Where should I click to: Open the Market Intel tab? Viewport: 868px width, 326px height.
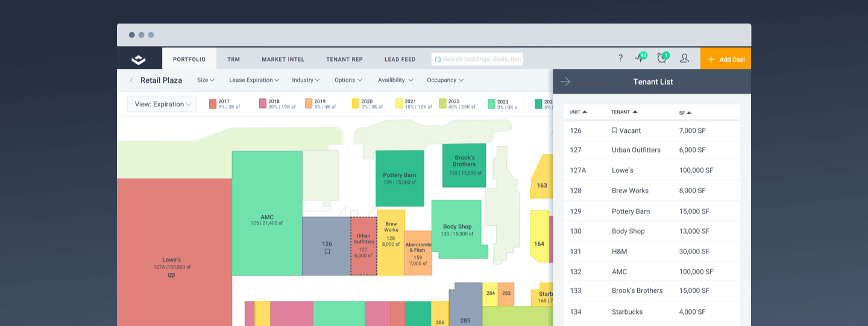point(283,59)
